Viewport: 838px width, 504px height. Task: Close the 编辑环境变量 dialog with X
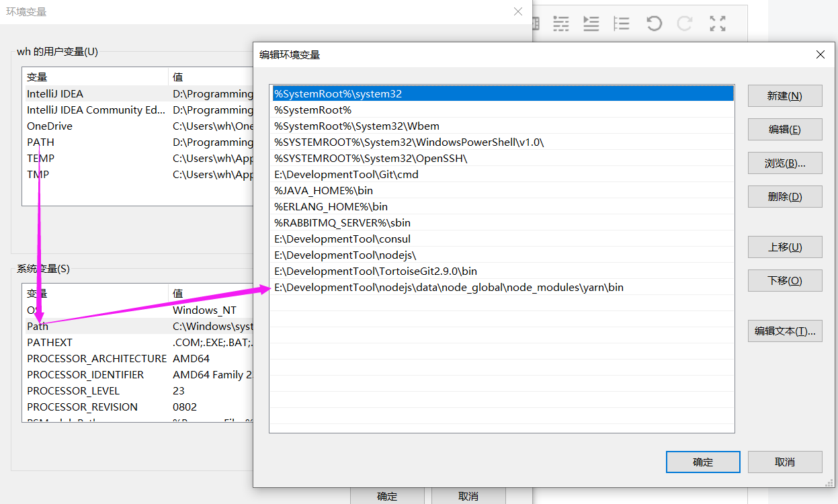click(821, 55)
